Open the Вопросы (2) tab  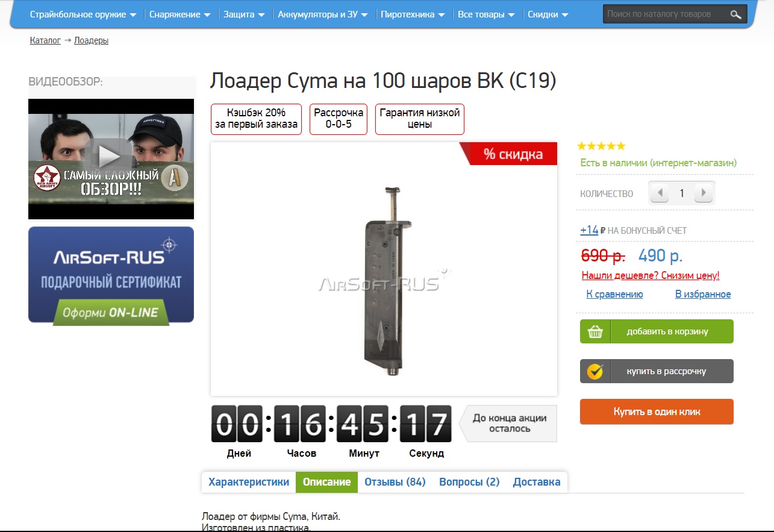point(469,482)
